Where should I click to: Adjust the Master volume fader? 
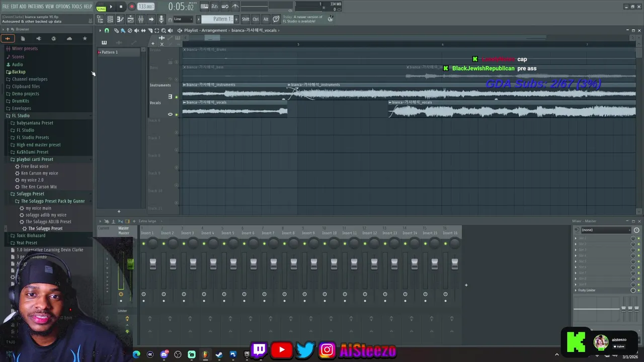[130, 263]
